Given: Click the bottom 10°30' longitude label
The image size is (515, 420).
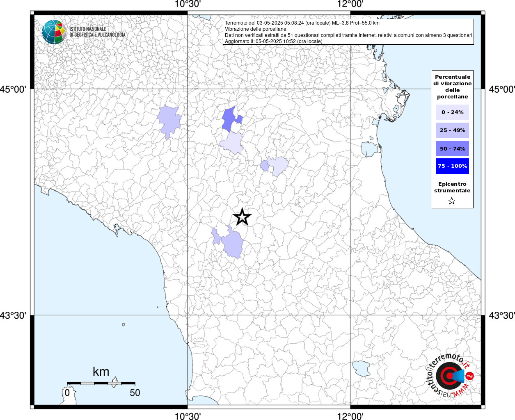Looking at the screenshot, I should (x=188, y=416).
